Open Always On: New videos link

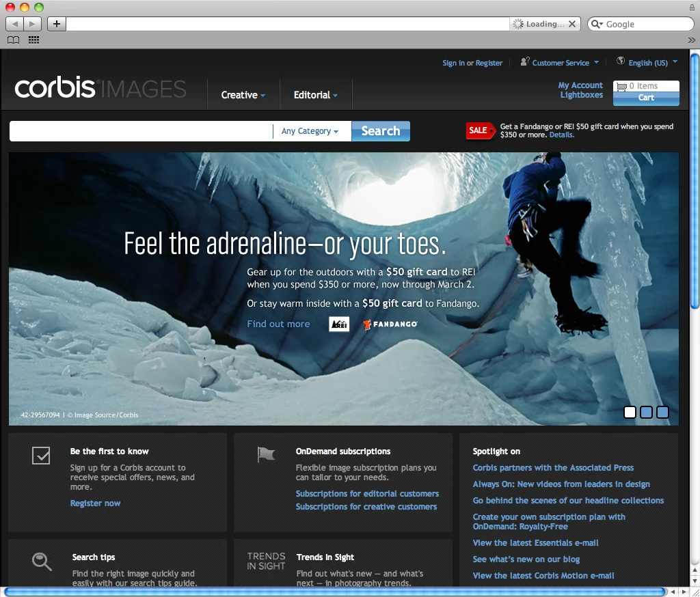pos(561,484)
